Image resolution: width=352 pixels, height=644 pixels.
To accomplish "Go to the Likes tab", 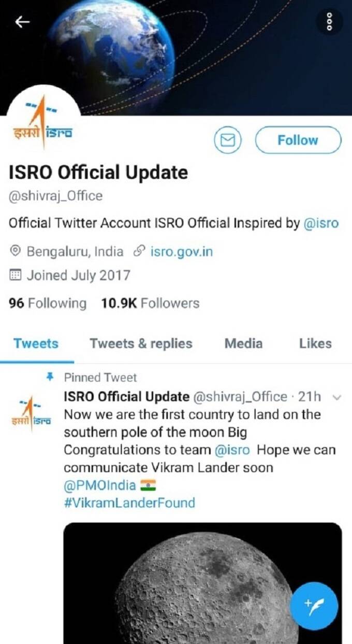I will click(x=315, y=344).
